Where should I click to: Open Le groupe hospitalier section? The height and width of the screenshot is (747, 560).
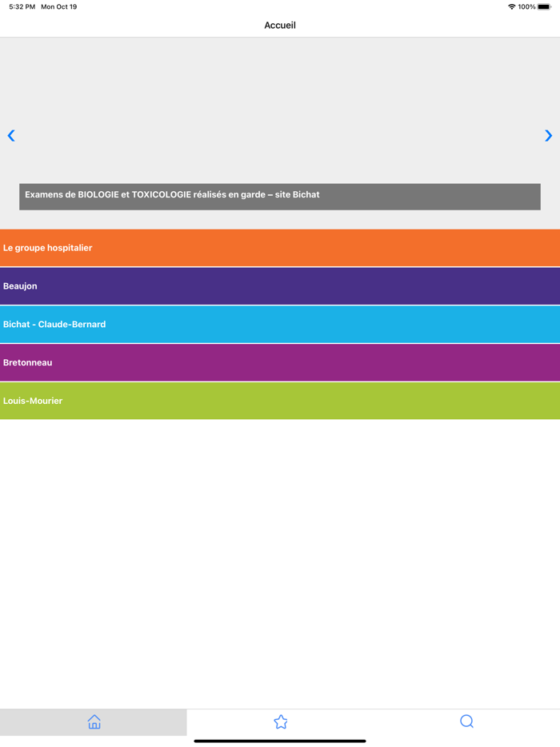[x=280, y=248]
